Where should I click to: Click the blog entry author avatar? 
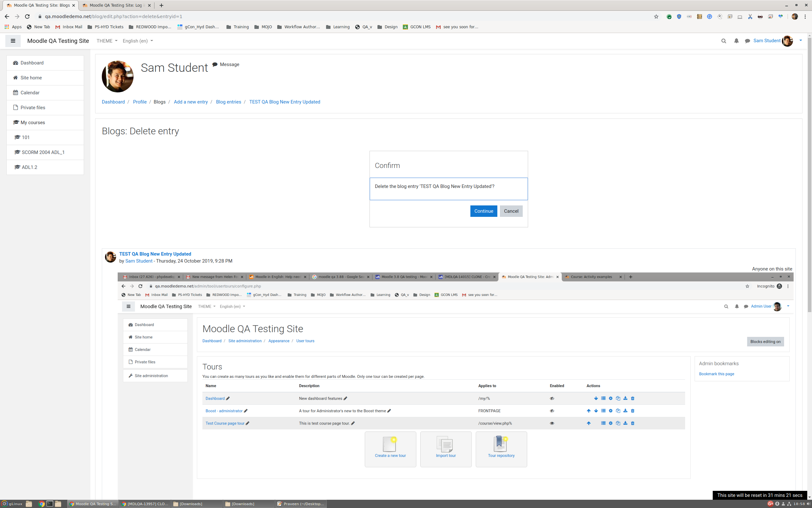pos(110,257)
